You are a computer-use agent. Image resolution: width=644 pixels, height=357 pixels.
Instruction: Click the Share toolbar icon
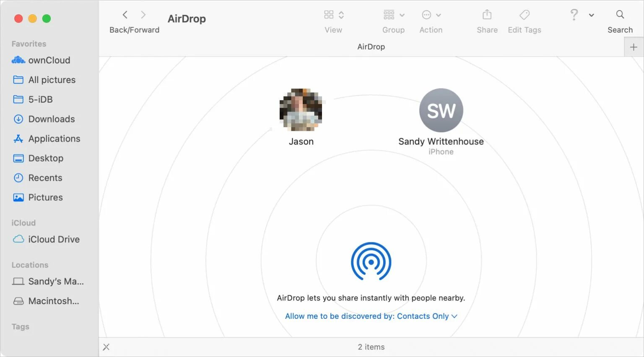487,15
